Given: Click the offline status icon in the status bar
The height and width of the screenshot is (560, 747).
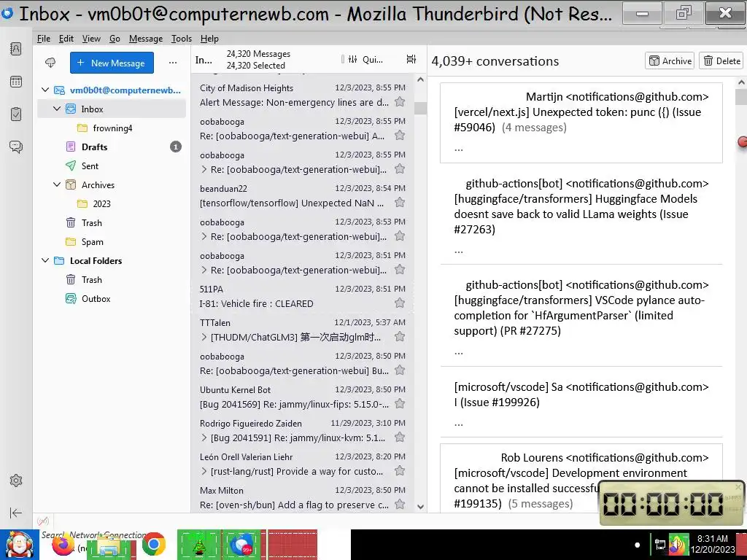Looking at the screenshot, I should click(x=43, y=521).
